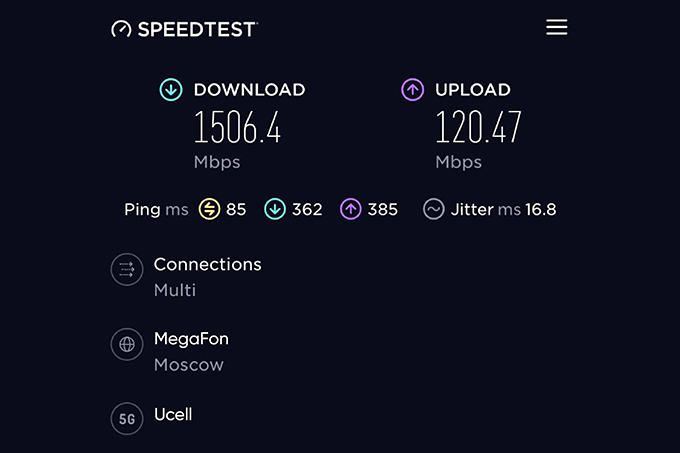Screen dimensions: 680x453
Task: Click the Moscow server location text
Action: tap(188, 365)
